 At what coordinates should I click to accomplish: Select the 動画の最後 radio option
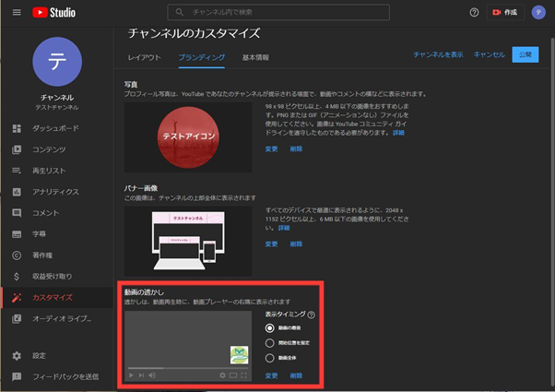pyautogui.click(x=270, y=327)
